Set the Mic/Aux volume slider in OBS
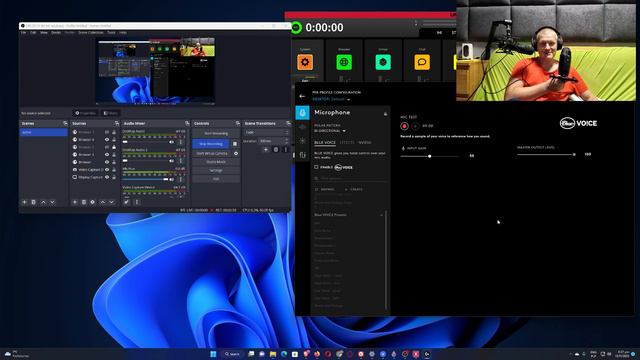 coord(146,179)
